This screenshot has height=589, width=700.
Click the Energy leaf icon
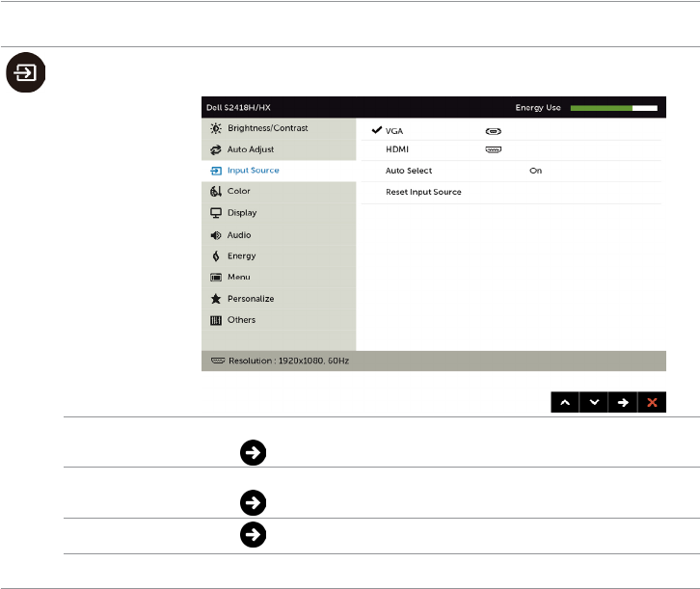(x=216, y=256)
